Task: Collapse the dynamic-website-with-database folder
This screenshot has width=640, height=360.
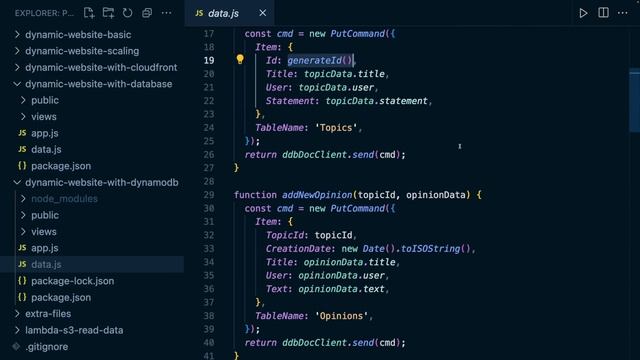Action: pos(98,84)
